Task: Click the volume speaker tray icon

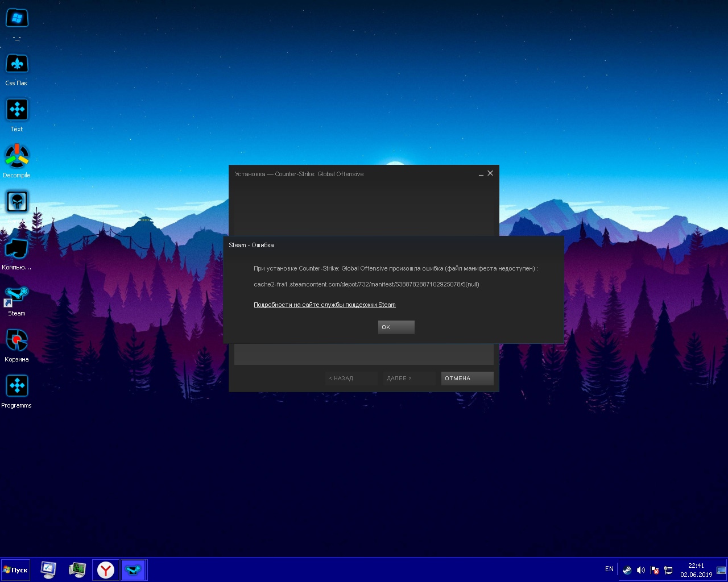Action: point(641,570)
